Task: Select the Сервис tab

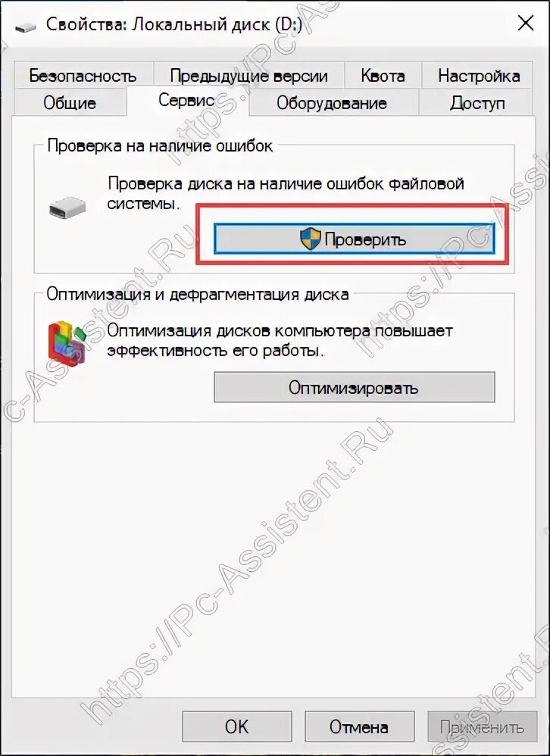Action: pyautogui.click(x=187, y=100)
